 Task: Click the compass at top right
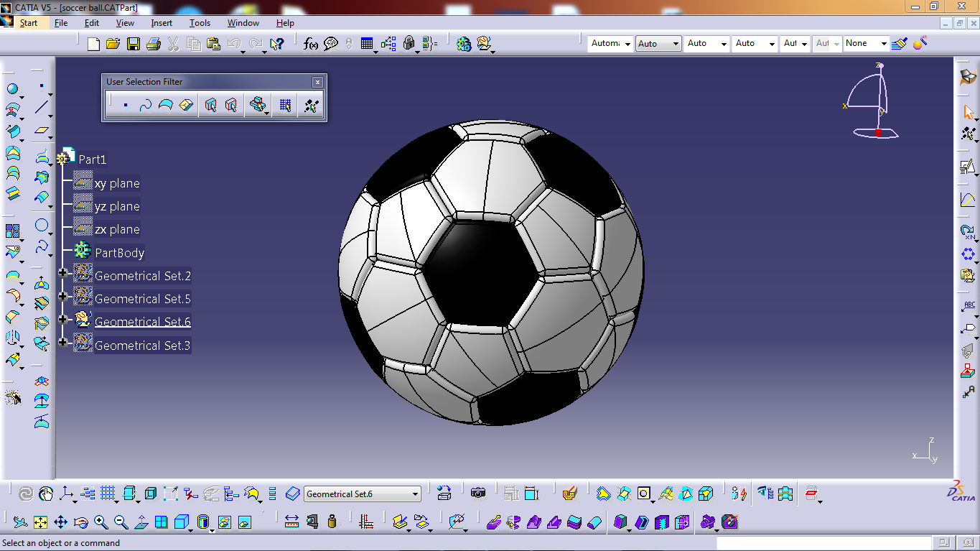872,101
